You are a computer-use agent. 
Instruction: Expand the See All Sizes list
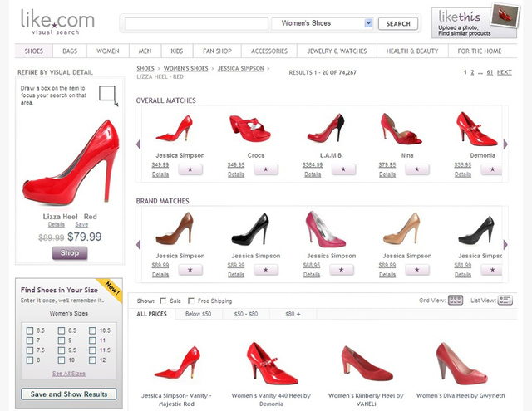pyautogui.click(x=69, y=374)
